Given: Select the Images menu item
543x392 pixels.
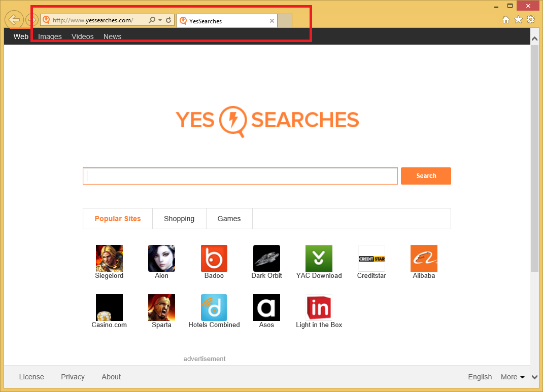Looking at the screenshot, I should (x=49, y=37).
